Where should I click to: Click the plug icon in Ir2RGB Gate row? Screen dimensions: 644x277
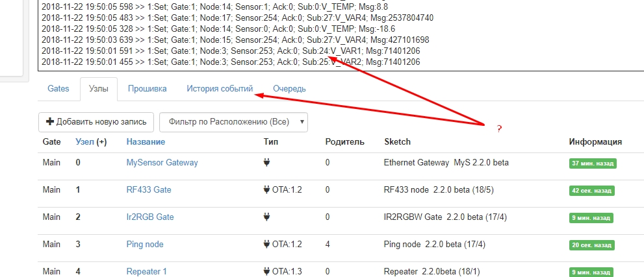click(267, 217)
